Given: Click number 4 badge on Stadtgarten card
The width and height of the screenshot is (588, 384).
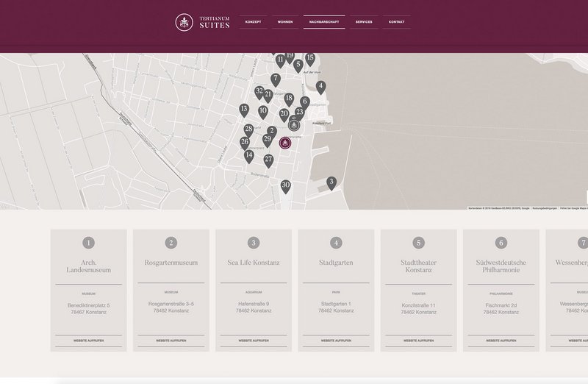Looking at the screenshot, I should tap(336, 243).
